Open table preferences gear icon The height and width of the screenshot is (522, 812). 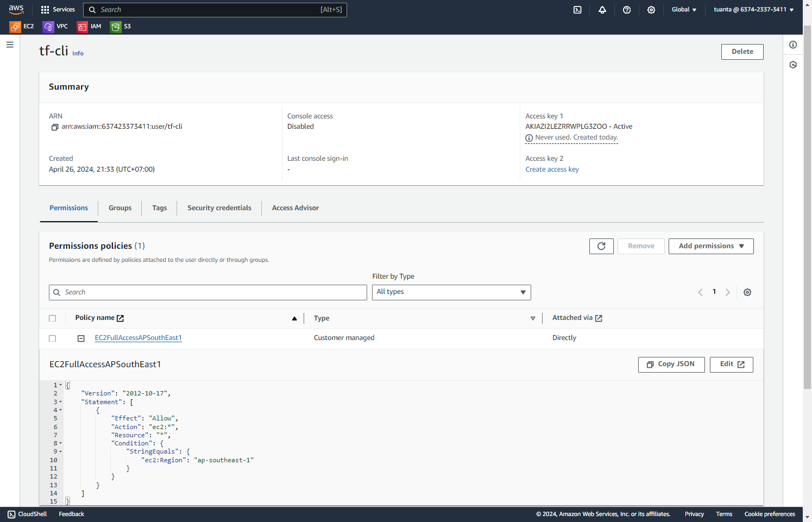[x=747, y=292]
